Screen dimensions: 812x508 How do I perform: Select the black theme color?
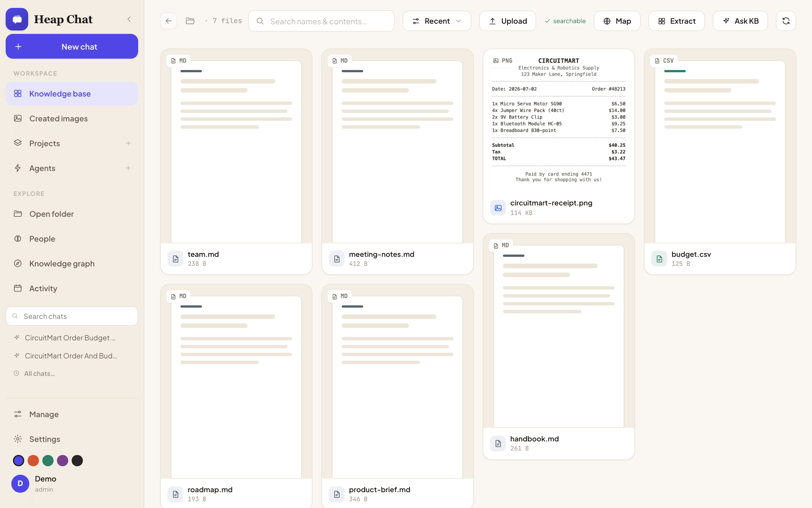click(77, 460)
